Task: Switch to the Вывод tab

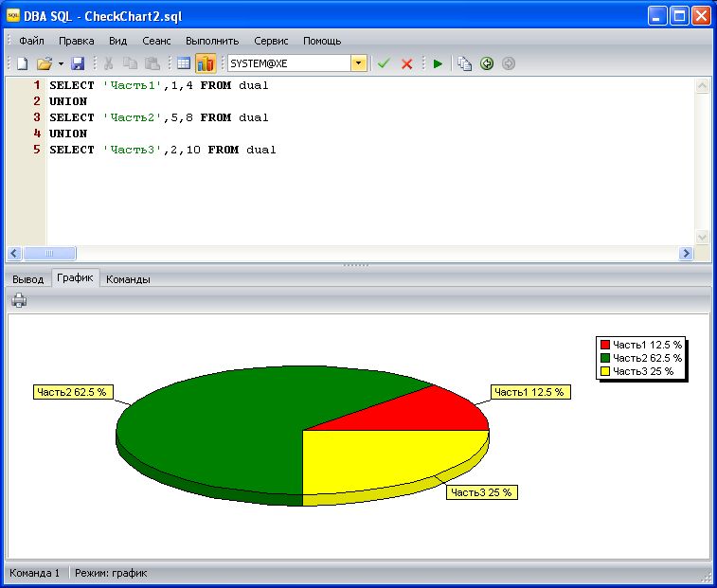Action: pyautogui.click(x=27, y=279)
